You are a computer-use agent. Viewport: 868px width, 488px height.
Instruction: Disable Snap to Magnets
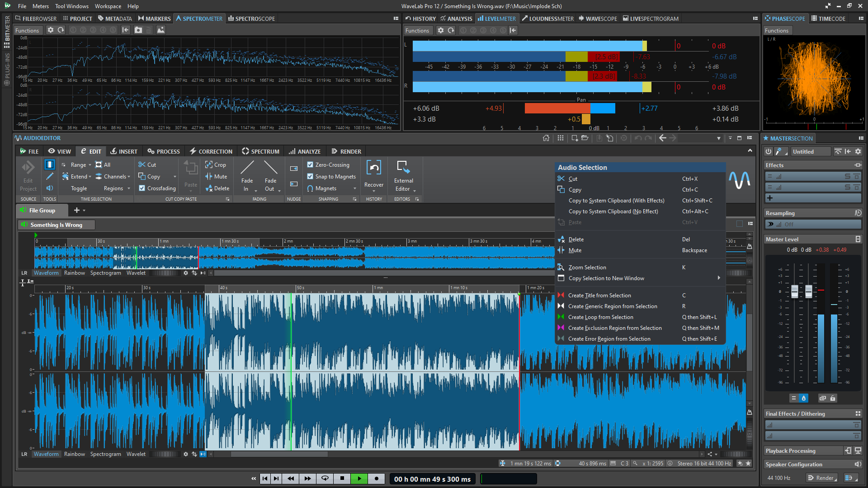[x=310, y=176]
